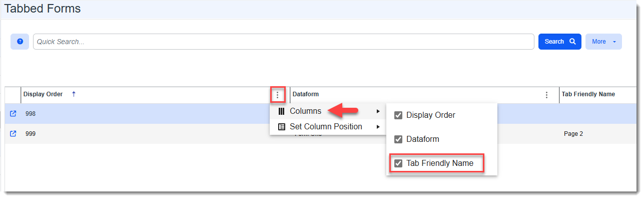
Task: Open record 999 via its external link icon
Action: pos(14,134)
